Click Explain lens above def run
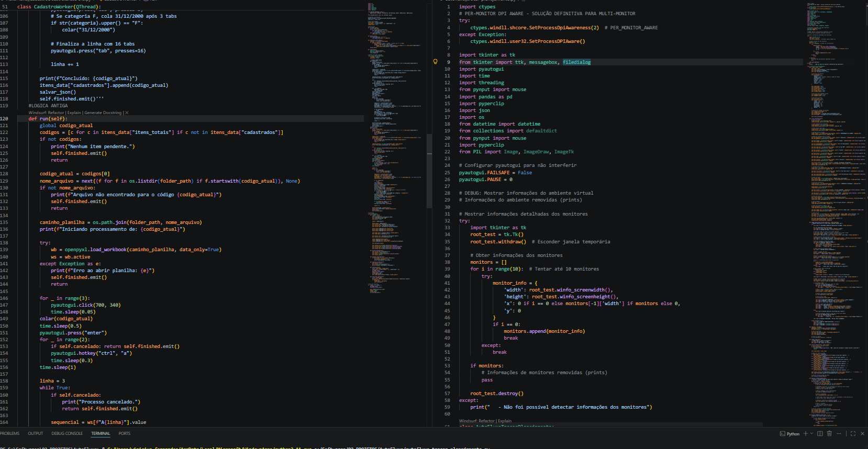 (74, 113)
